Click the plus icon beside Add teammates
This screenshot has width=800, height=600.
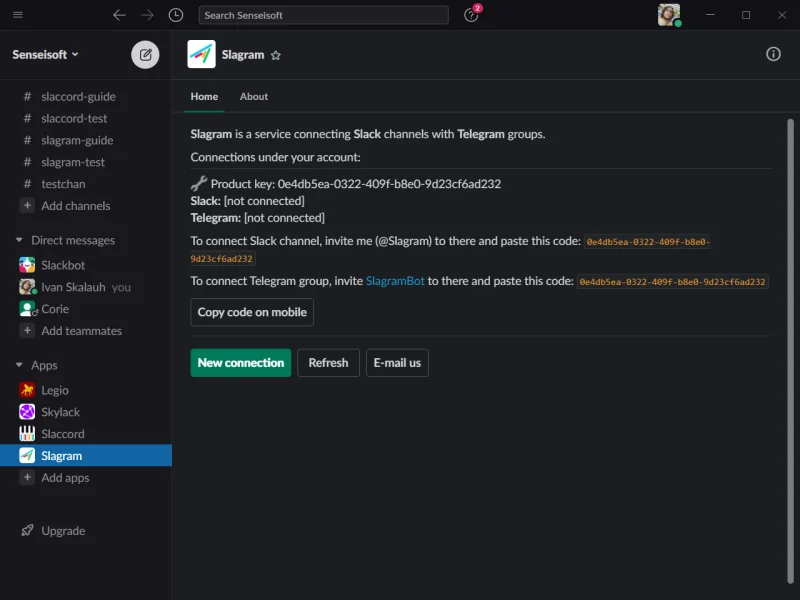(x=27, y=331)
